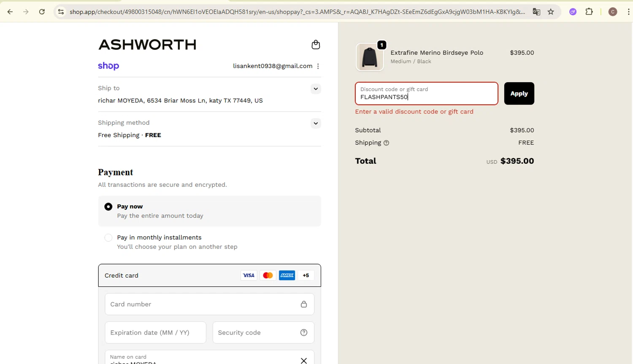
Task: Focus the Discount code or gift card field
Action: pos(427,94)
